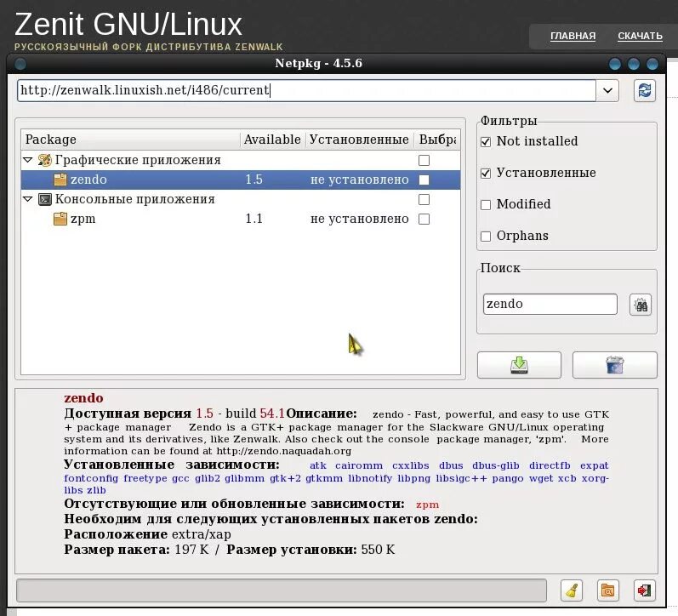Open the folder browse icon at bottom
678x616 pixels.
[x=607, y=590]
